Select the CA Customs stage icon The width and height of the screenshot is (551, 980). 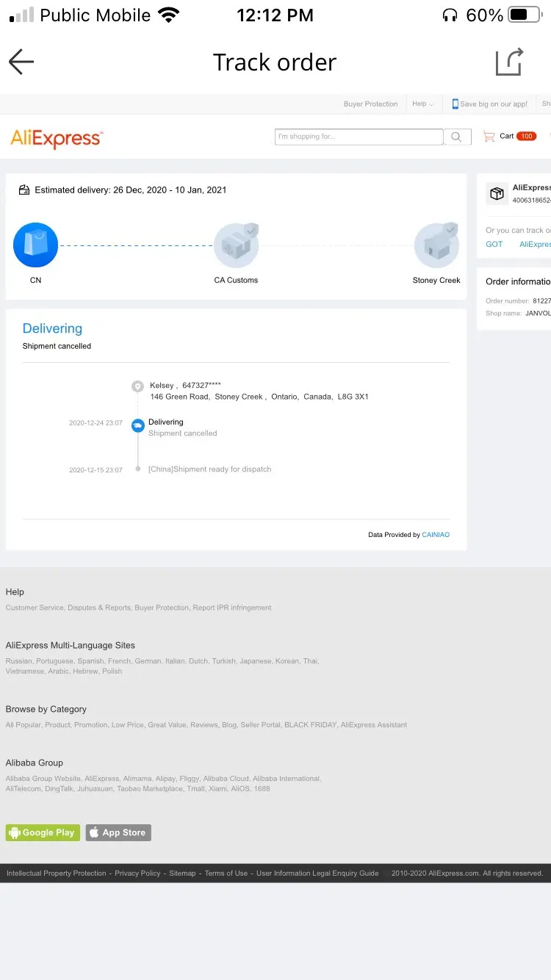pyautogui.click(x=236, y=245)
